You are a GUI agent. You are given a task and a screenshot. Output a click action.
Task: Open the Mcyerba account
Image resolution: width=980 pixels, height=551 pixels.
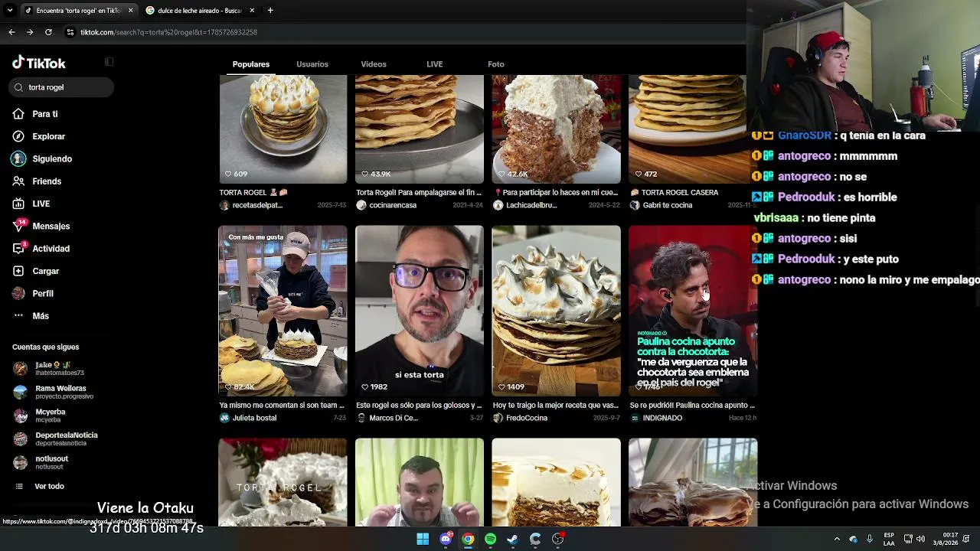[x=40, y=416]
